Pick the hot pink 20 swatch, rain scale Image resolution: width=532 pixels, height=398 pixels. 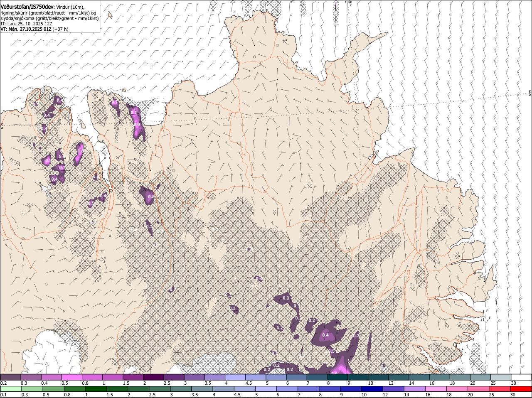[x=478, y=389]
